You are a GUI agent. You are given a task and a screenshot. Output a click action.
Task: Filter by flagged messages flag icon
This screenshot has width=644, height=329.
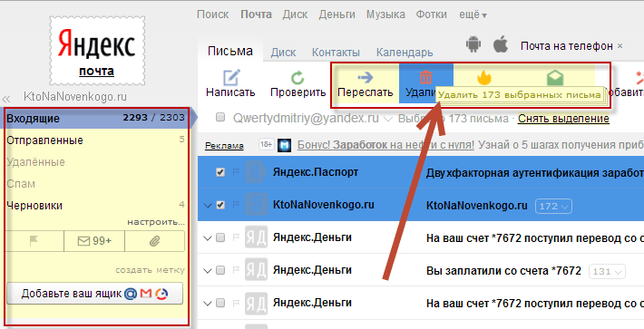(x=34, y=241)
